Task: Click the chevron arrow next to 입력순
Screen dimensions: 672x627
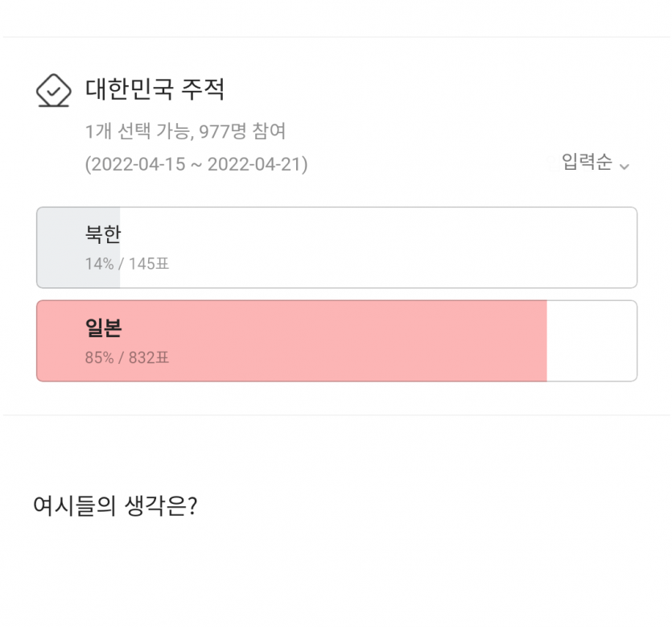Action: coord(625,167)
